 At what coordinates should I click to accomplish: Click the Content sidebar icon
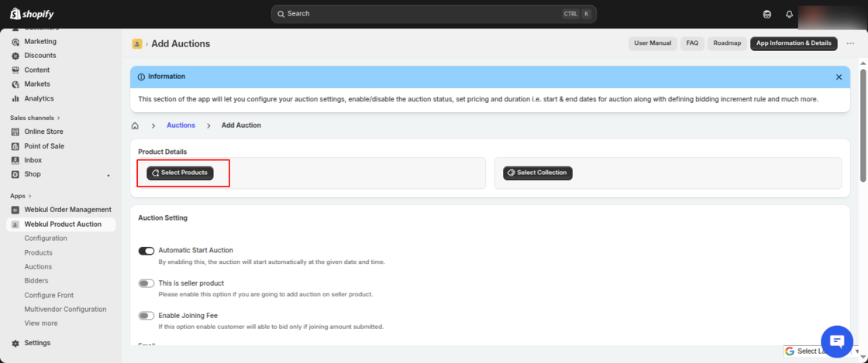point(15,70)
